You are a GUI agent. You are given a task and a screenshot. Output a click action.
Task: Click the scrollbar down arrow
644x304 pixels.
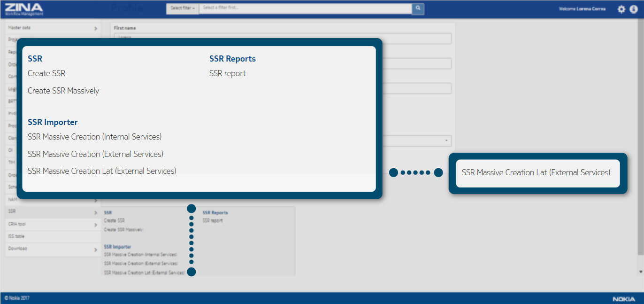[641, 272]
